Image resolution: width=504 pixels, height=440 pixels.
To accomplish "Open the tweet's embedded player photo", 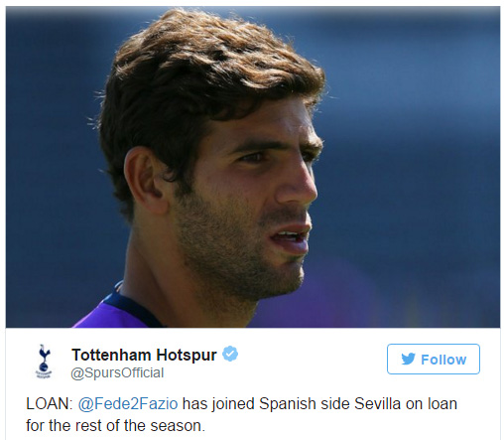I will (253, 167).
